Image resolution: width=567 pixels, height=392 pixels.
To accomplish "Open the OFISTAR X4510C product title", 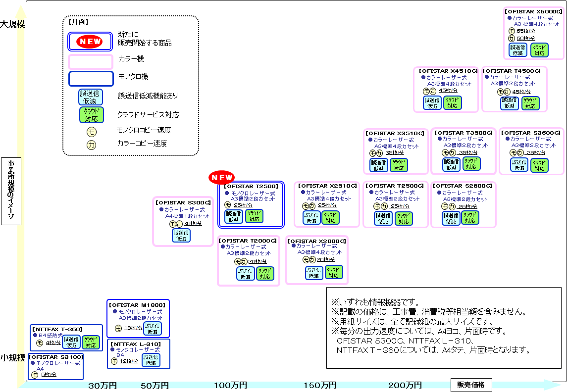I will (446, 71).
